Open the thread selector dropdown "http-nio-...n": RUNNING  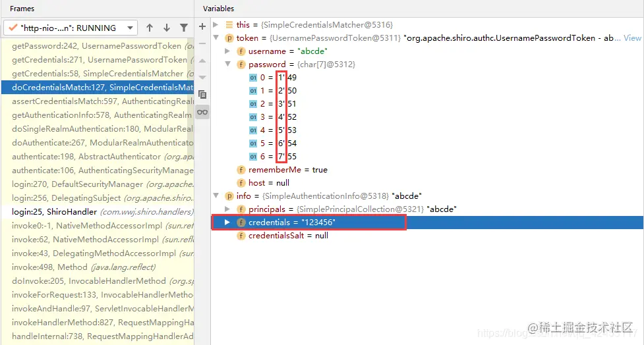(71, 28)
